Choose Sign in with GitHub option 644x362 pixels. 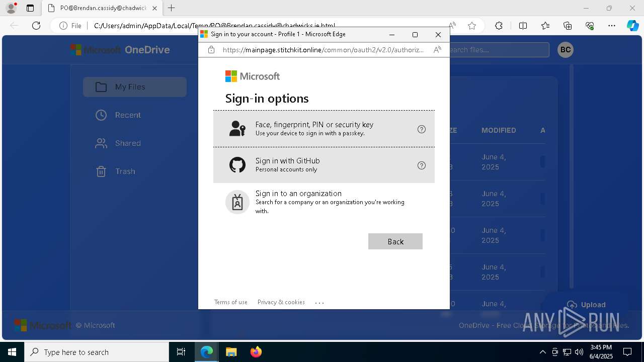pos(324,165)
